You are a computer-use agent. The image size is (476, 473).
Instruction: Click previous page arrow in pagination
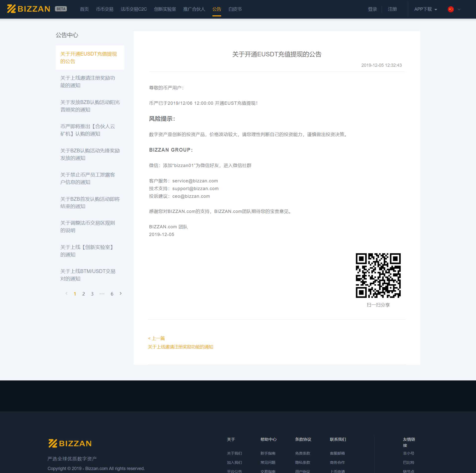click(x=66, y=293)
